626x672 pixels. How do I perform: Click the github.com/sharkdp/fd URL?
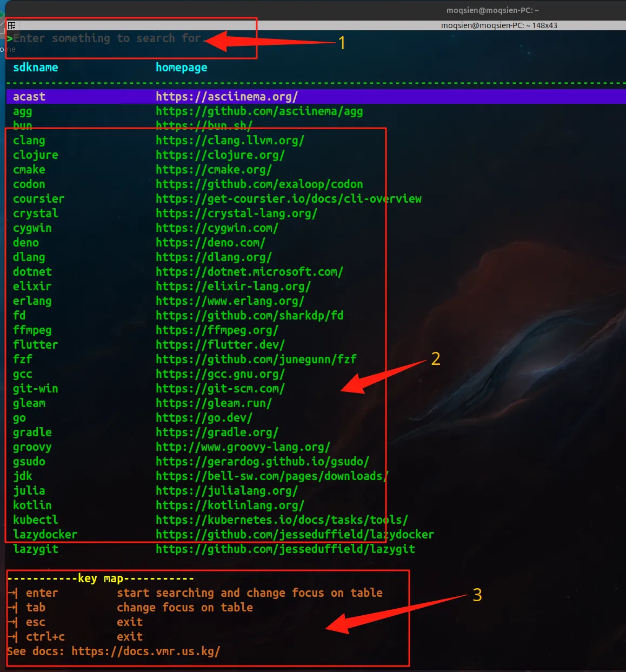pos(250,316)
